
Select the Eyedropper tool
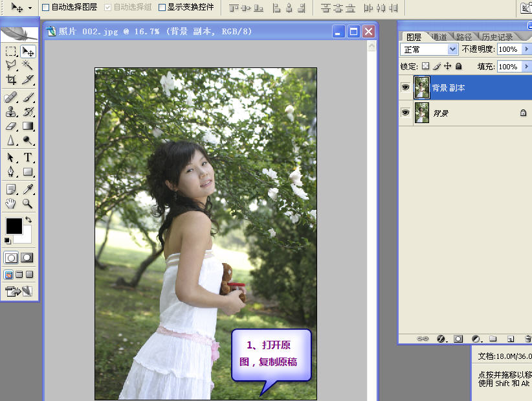pos(28,189)
